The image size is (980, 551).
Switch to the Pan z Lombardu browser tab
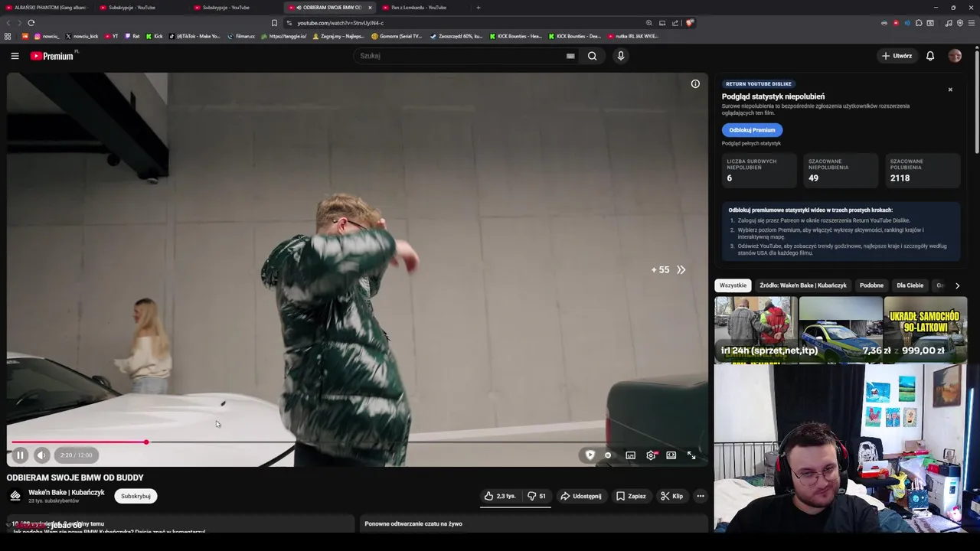pyautogui.click(x=419, y=8)
